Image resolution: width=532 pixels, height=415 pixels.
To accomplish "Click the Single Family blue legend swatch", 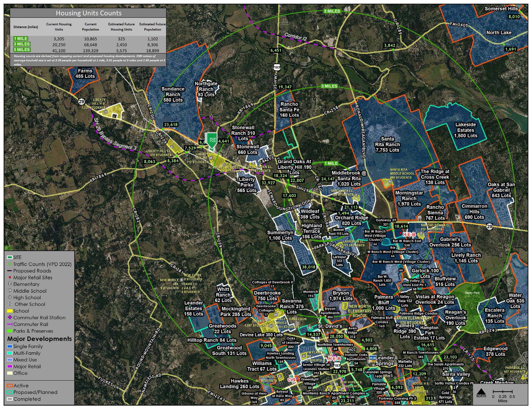I will [10, 347].
